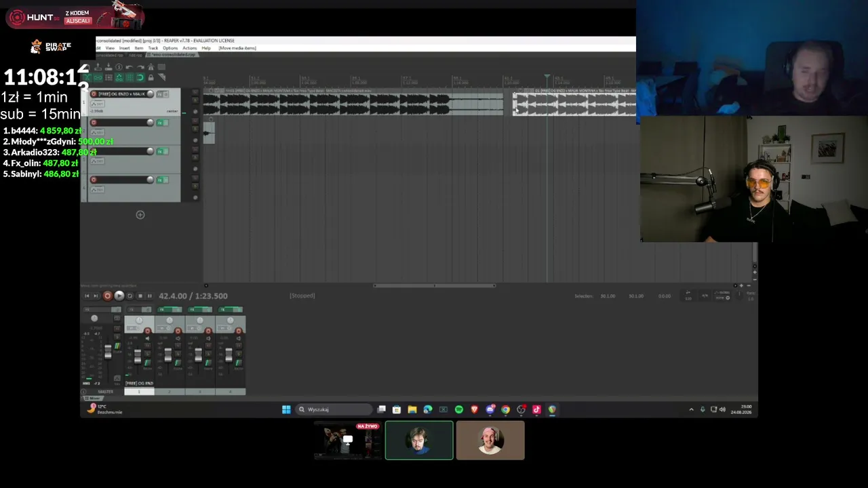Open the Windows Start menu
The image size is (868, 488).
pyautogui.click(x=286, y=409)
